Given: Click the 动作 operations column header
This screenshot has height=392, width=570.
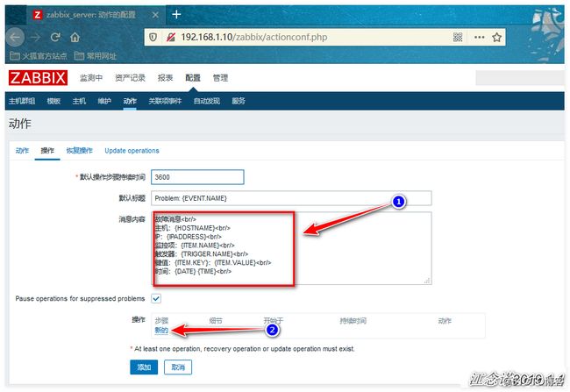Looking at the screenshot, I should tap(445, 321).
